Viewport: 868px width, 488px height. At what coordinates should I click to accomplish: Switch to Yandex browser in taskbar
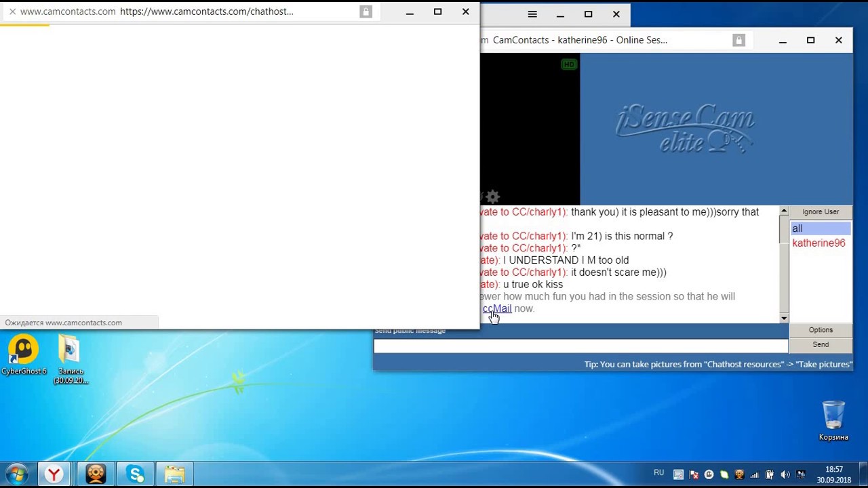pos(54,474)
